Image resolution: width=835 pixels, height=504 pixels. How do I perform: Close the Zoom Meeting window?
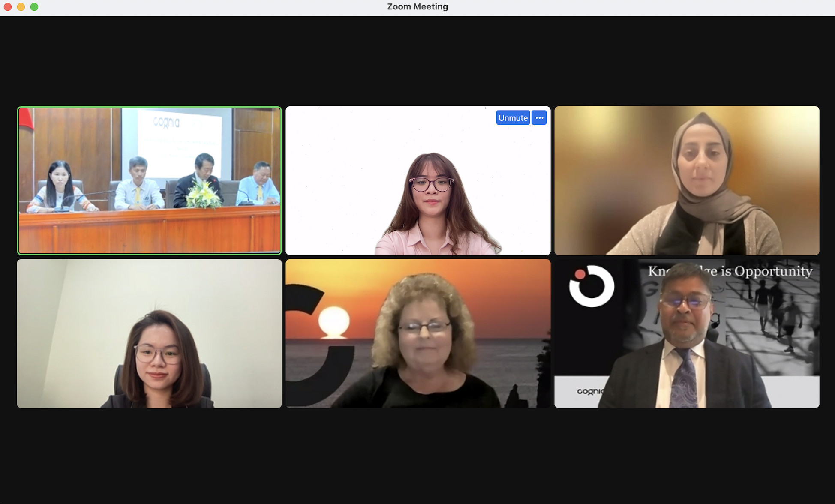pyautogui.click(x=8, y=7)
